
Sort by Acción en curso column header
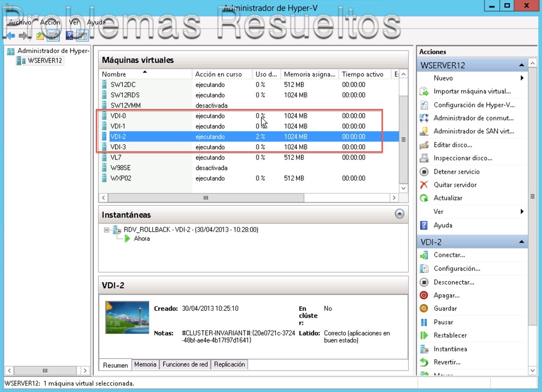(222, 74)
